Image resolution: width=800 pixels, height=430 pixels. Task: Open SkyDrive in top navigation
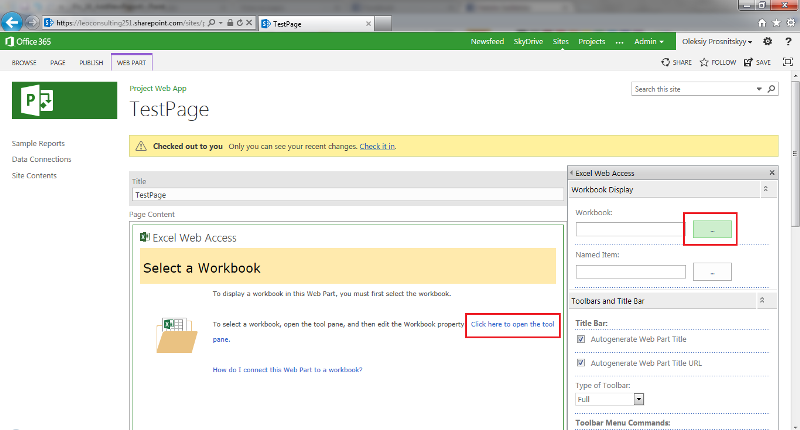pyautogui.click(x=528, y=41)
